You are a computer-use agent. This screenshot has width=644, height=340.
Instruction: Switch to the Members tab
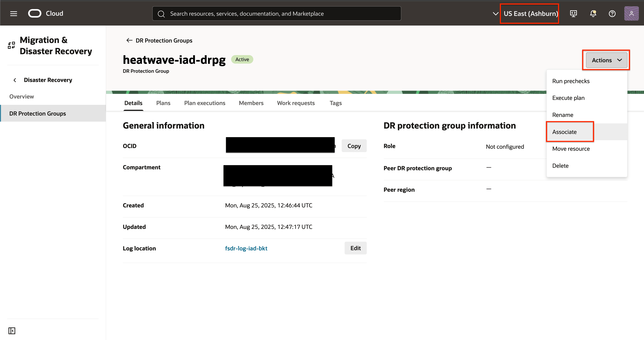251,103
